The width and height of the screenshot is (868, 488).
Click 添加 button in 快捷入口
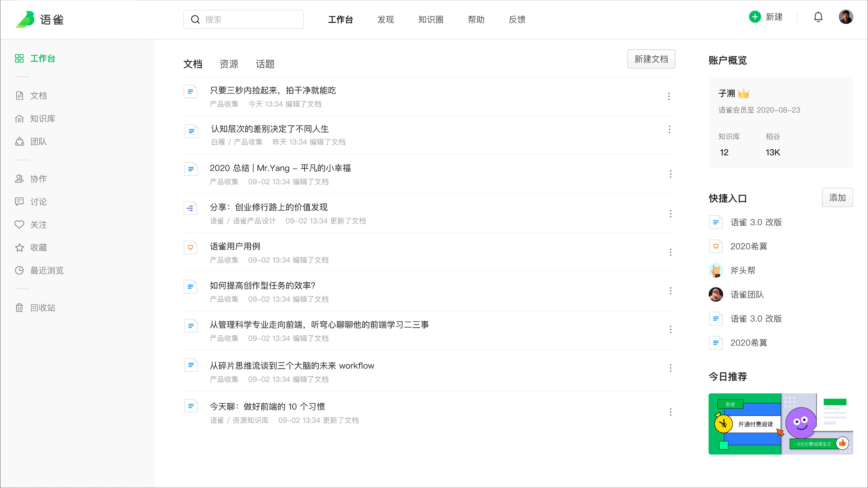pyautogui.click(x=837, y=198)
